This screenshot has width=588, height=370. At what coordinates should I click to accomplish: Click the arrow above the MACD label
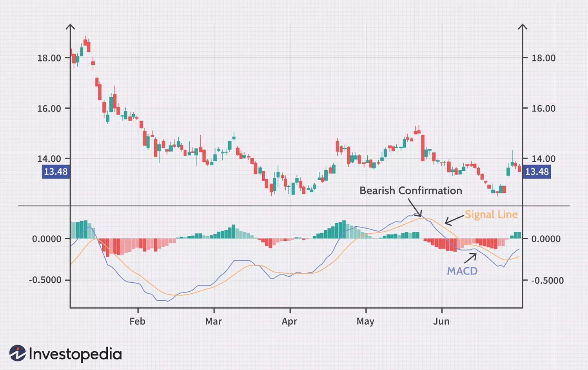tap(470, 258)
